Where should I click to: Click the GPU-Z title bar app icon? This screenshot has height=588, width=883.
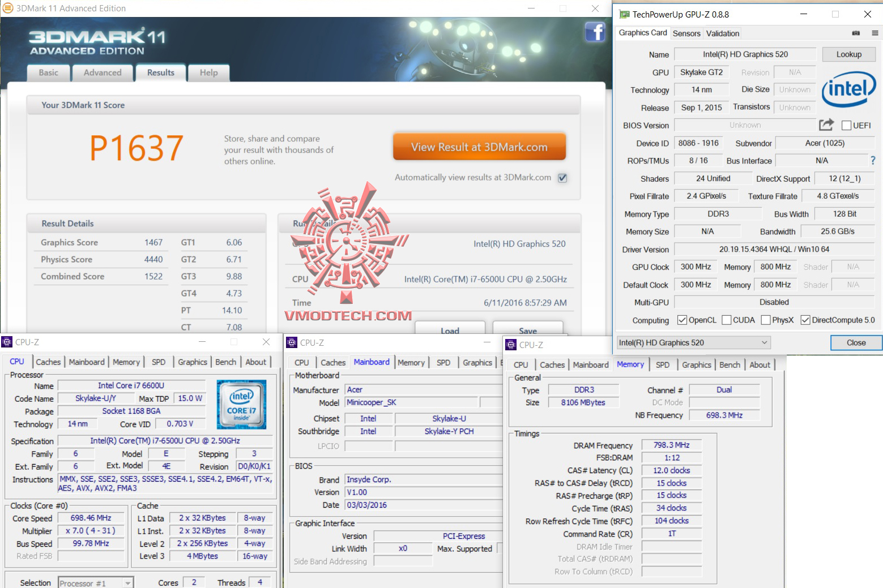pos(624,14)
